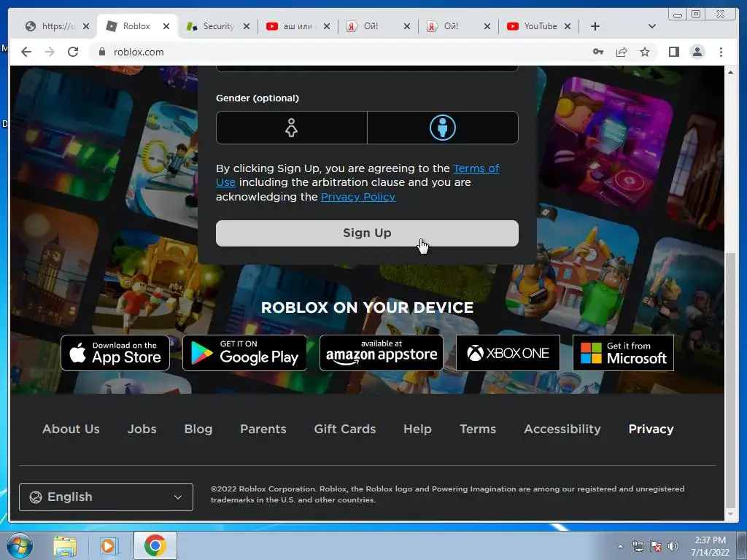This screenshot has width=747, height=560.
Task: Show hidden system tray icons
Action: point(620,546)
